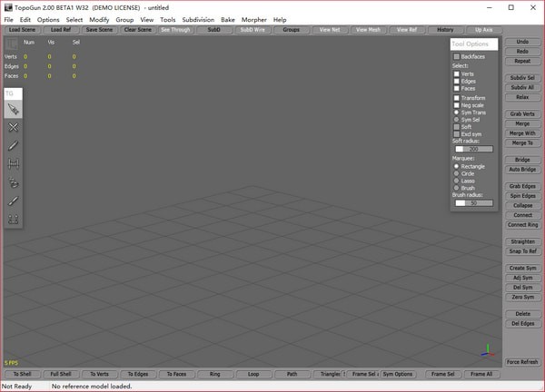Select the bottom dotted-square tool in left toolbar
The width and height of the screenshot is (545, 392).
14,220
